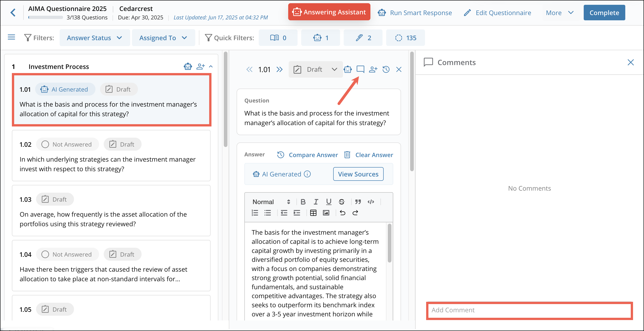Click the Complete button
644x331 pixels.
(x=604, y=13)
